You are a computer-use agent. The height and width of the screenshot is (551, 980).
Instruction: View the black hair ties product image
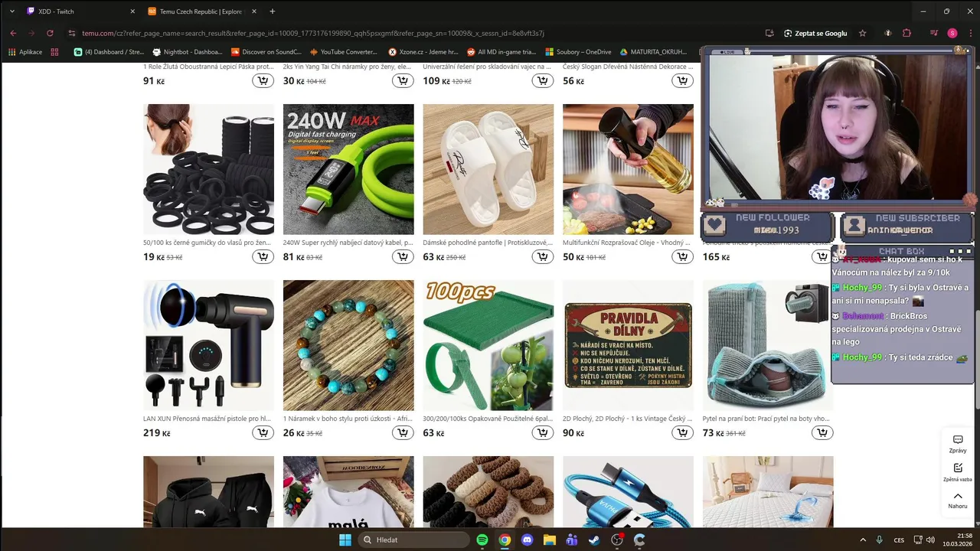[x=208, y=169]
